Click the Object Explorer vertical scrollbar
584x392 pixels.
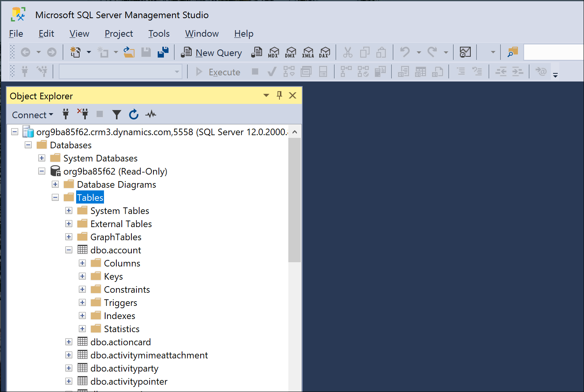(x=295, y=200)
